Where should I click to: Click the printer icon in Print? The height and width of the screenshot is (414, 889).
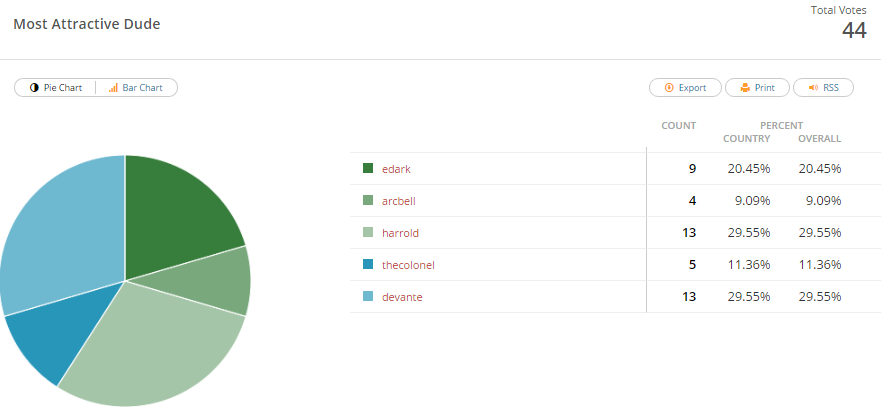click(x=746, y=88)
